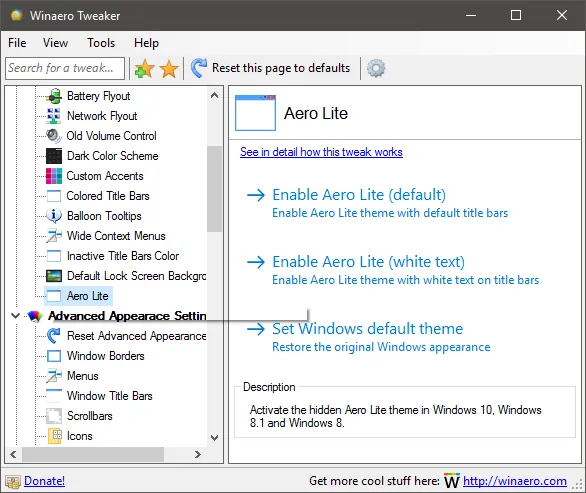Open the File menu
Viewport: 586px width, 493px height.
coord(17,43)
